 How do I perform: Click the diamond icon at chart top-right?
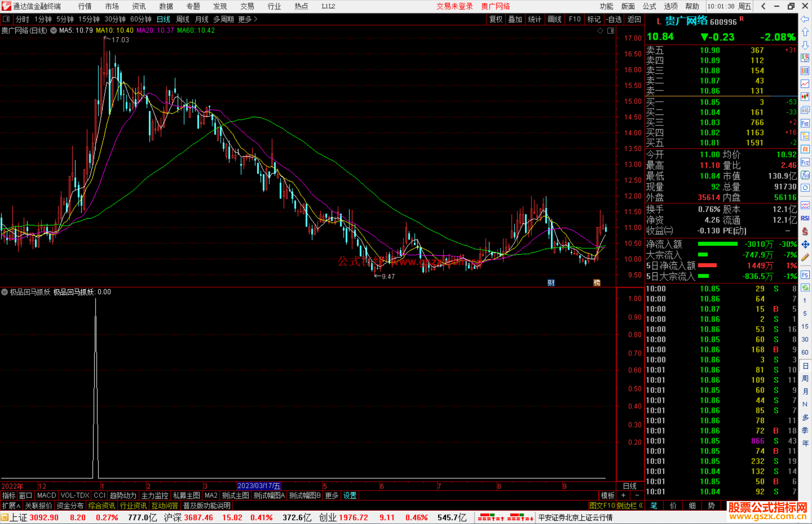point(600,30)
